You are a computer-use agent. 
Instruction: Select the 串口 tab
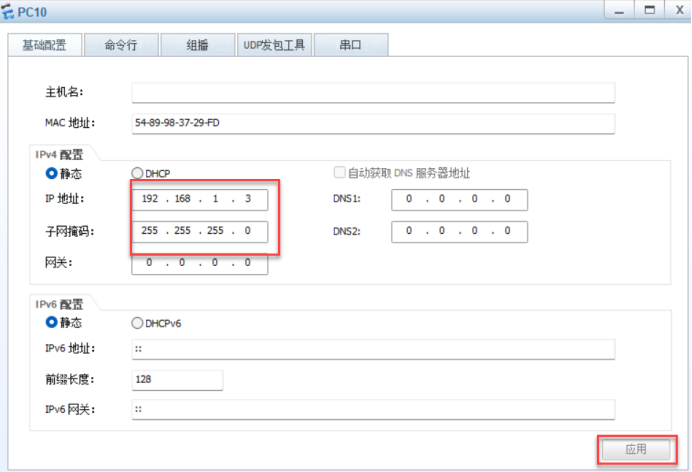click(x=350, y=45)
